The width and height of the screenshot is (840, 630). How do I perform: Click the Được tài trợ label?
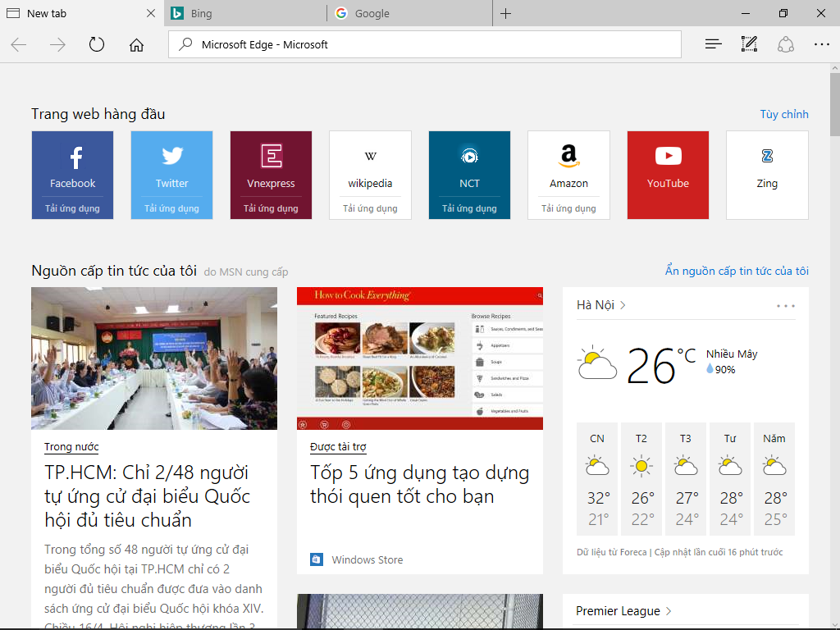pos(338,447)
